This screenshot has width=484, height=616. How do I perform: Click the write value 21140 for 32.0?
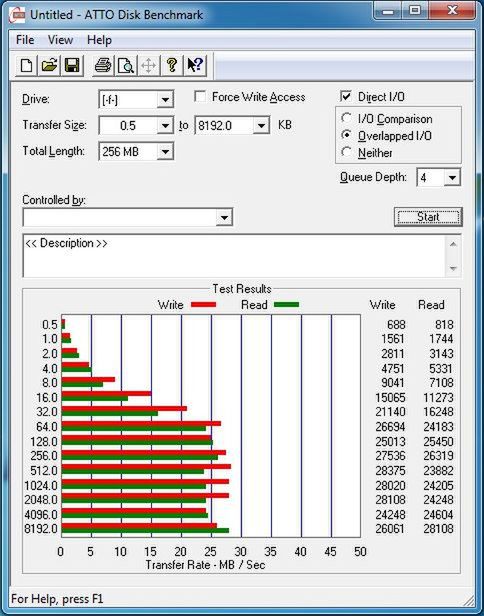pyautogui.click(x=390, y=412)
